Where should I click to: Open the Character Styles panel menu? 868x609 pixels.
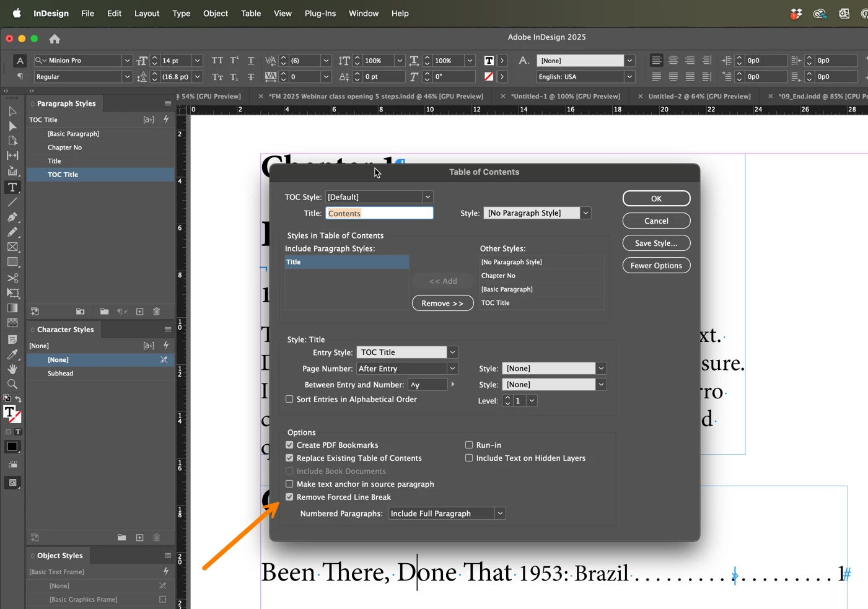[x=168, y=330]
